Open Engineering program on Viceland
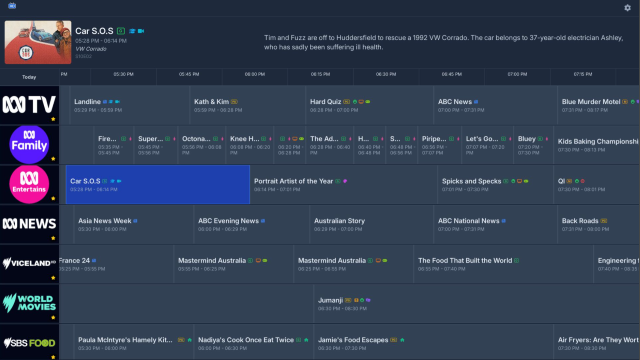The width and height of the screenshot is (640, 360). coord(616,264)
